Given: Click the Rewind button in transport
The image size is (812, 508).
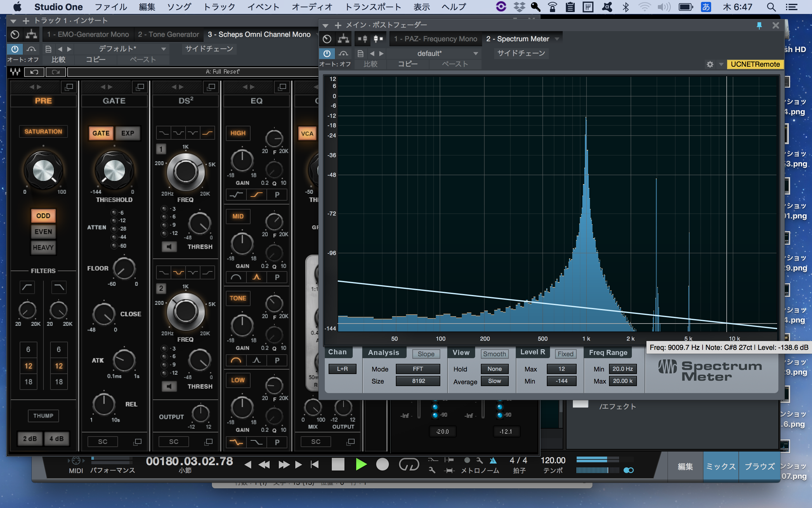Looking at the screenshot, I should 264,465.
